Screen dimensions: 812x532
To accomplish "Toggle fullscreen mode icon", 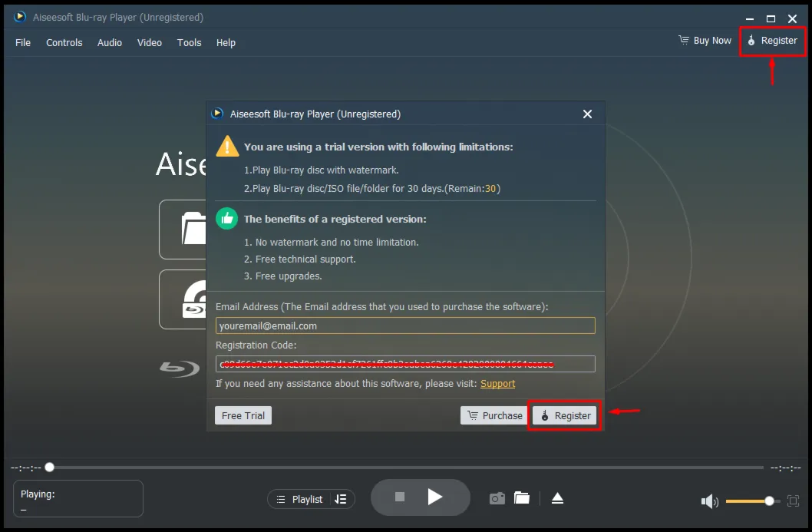I will click(793, 501).
